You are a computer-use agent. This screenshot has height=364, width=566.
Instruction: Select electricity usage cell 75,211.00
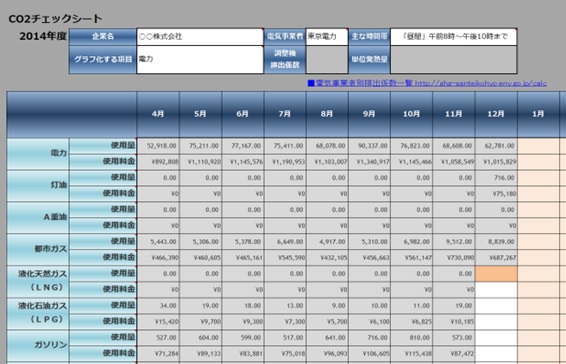[x=200, y=146]
